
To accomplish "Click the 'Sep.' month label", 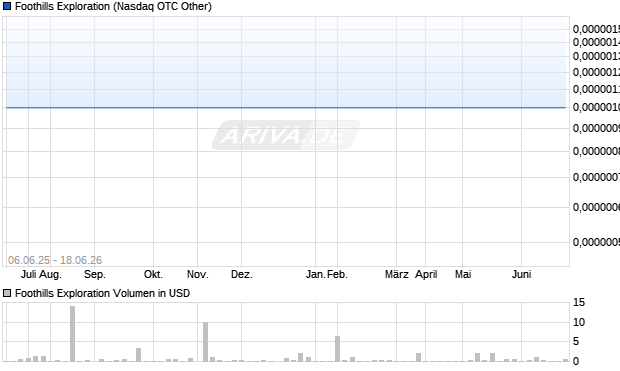I will [x=95, y=274].
